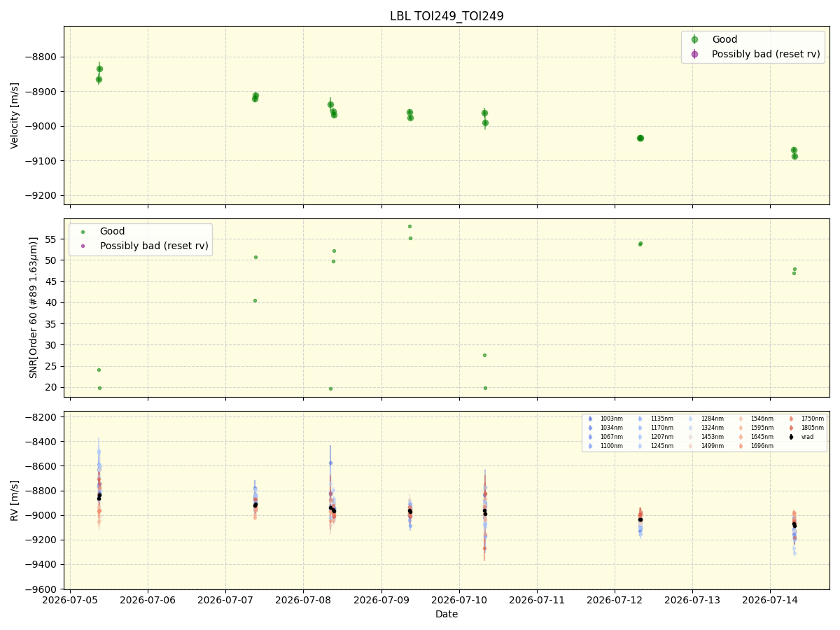Image resolution: width=840 pixels, height=630 pixels.
Task: Click the highest SNR point near 58
Action: [x=409, y=226]
